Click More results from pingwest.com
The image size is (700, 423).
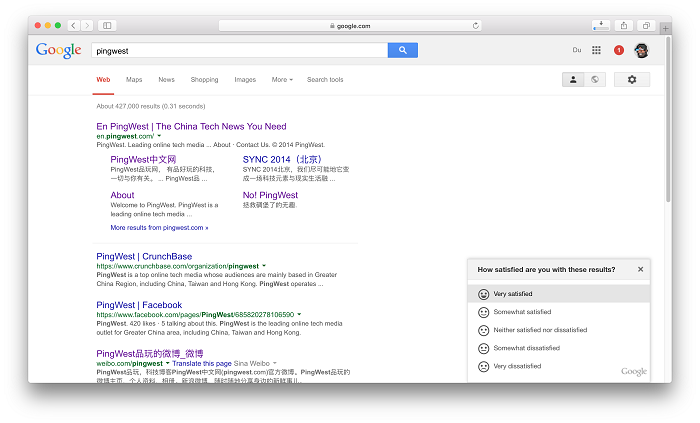159,228
